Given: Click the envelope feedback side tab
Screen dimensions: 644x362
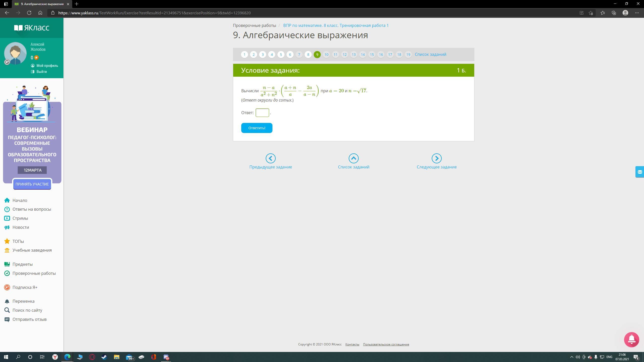Looking at the screenshot, I should [639, 172].
